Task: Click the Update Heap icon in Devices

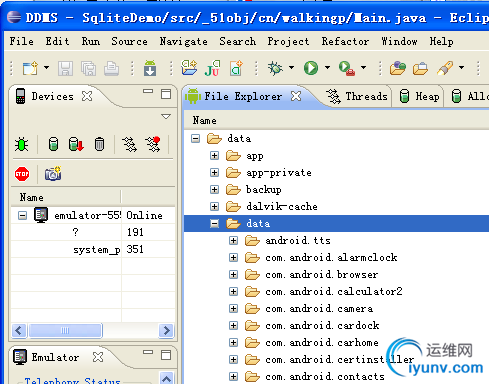Action: (53, 144)
